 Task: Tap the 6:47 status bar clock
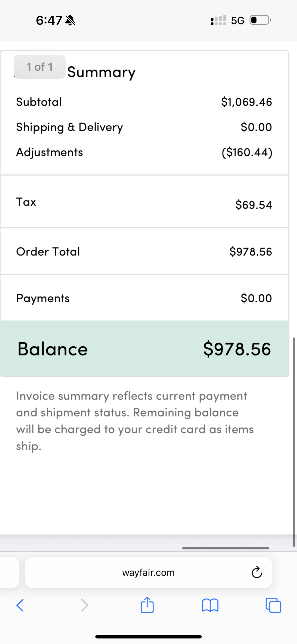pyautogui.click(x=49, y=20)
